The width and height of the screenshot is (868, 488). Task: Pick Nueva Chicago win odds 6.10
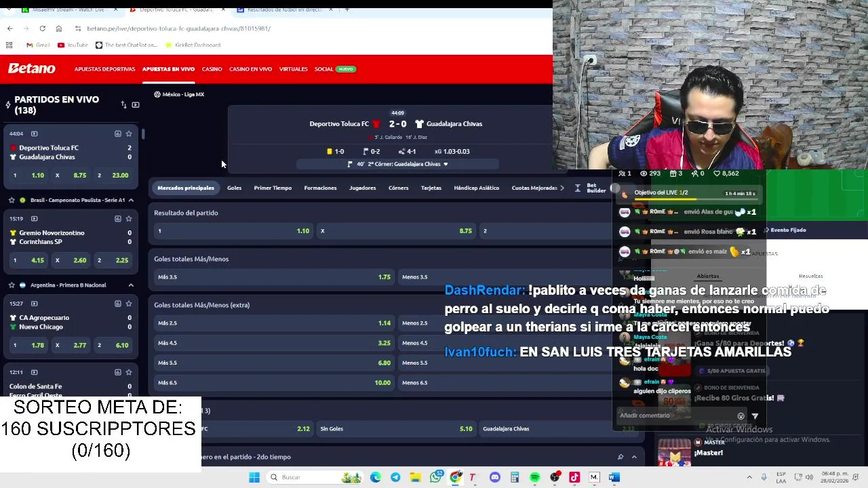[113, 345]
